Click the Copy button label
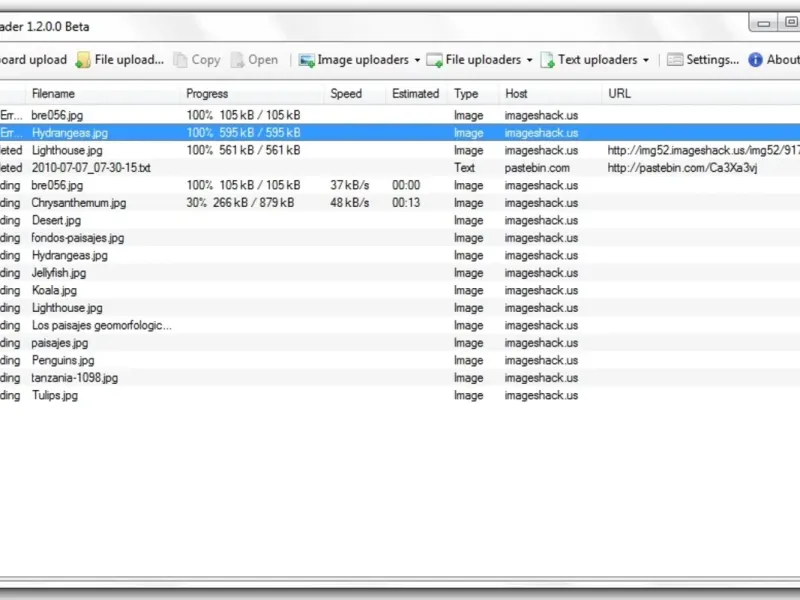The image size is (800, 600). 206,60
